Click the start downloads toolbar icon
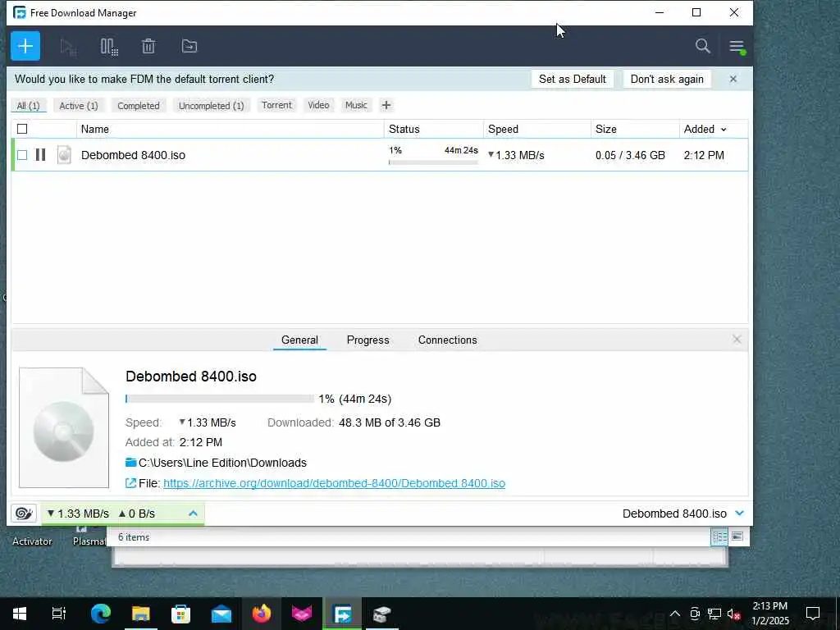Screen dimensions: 840x630 tap(69, 47)
